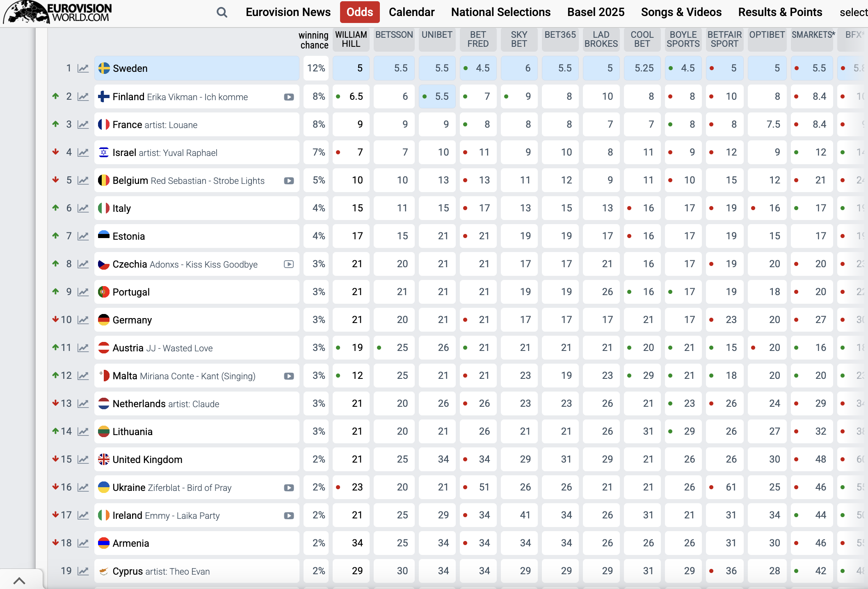Go to National Selections menu
868x589 pixels.
(500, 12)
